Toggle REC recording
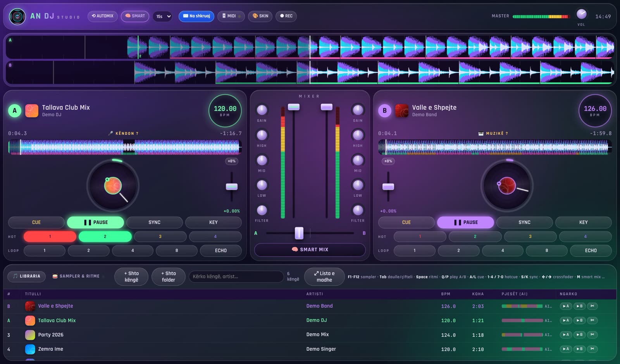Image resolution: width=620 pixels, height=364 pixels. (x=286, y=16)
